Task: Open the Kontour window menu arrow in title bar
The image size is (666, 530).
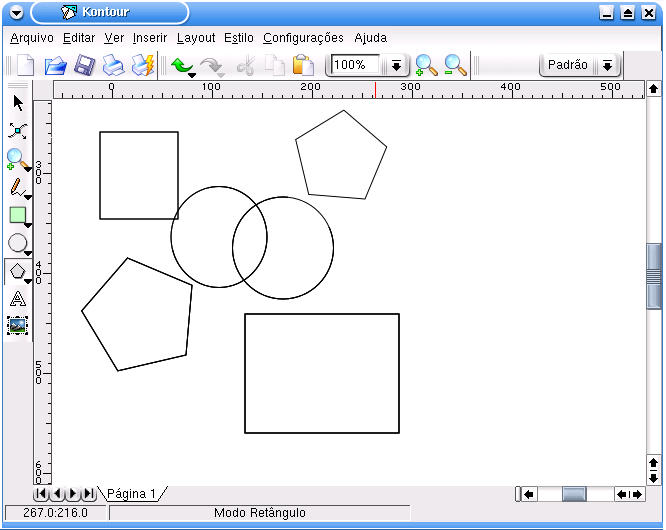Action: tap(16, 13)
